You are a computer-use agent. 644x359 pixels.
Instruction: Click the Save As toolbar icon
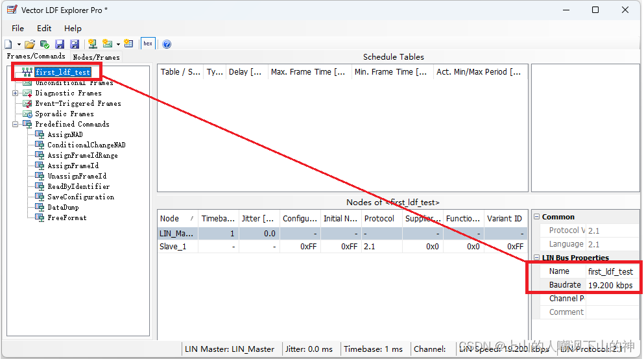pos(75,44)
